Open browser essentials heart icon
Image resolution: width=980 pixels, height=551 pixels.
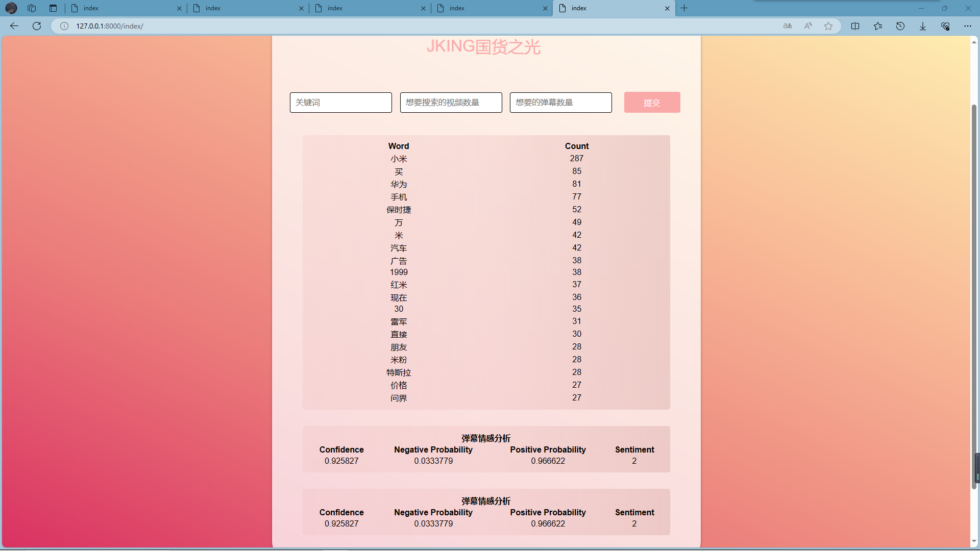[945, 26]
